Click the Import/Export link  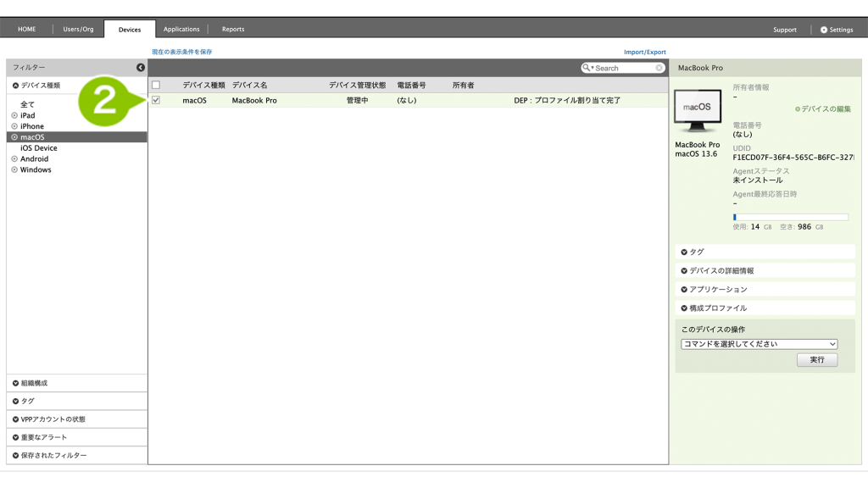[x=645, y=52]
